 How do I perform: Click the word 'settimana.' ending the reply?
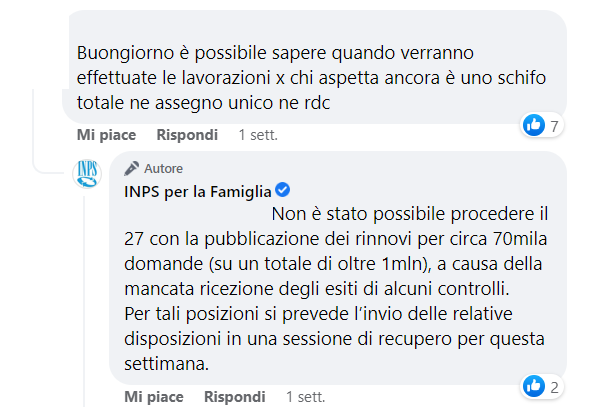coord(167,364)
